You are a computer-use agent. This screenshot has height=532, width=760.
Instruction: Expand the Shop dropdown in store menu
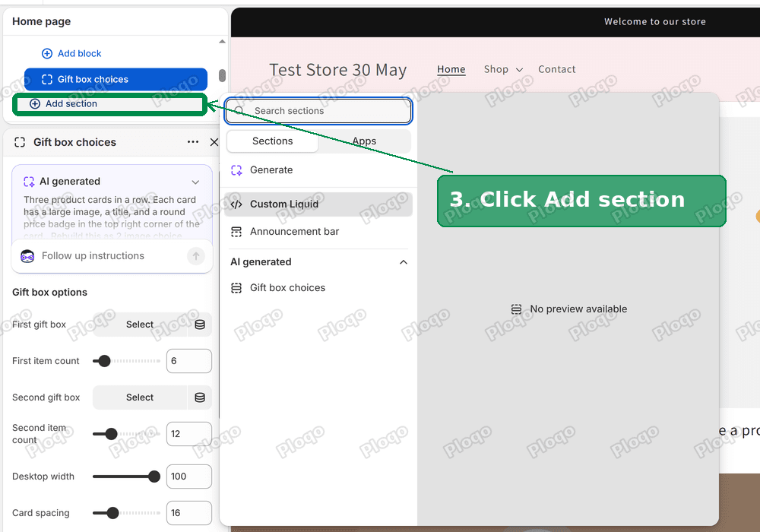click(x=503, y=69)
